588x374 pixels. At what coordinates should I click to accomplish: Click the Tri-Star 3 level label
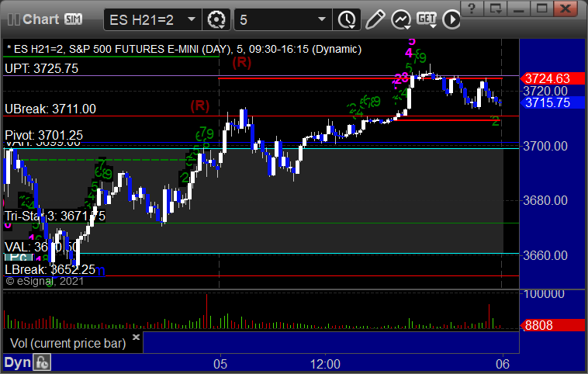click(55, 216)
